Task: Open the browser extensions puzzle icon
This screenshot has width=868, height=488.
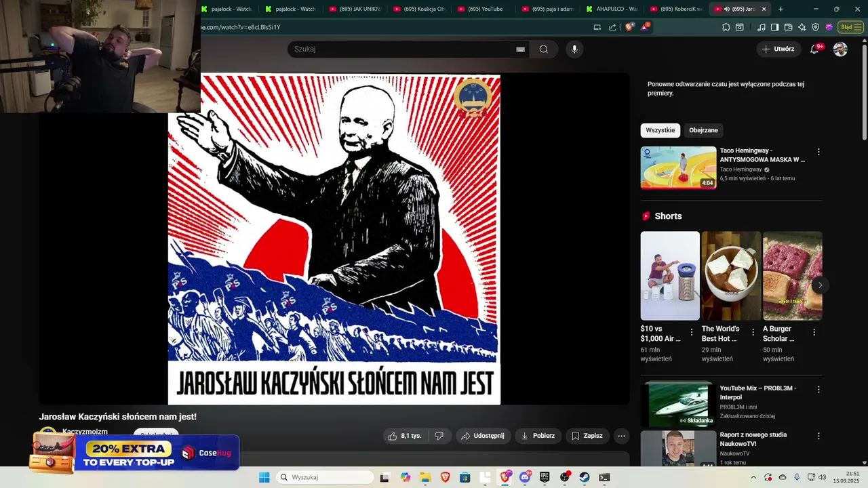Action: pos(726,27)
